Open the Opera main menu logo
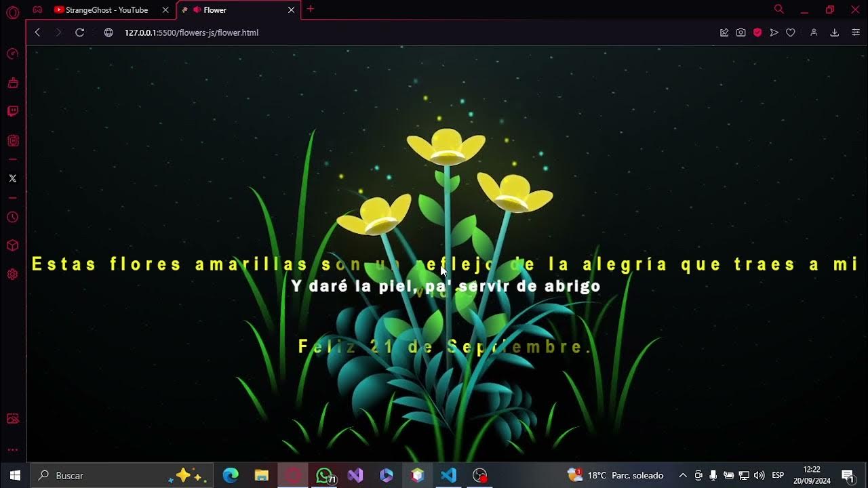Screen dimensions: 868x488 click(12, 12)
